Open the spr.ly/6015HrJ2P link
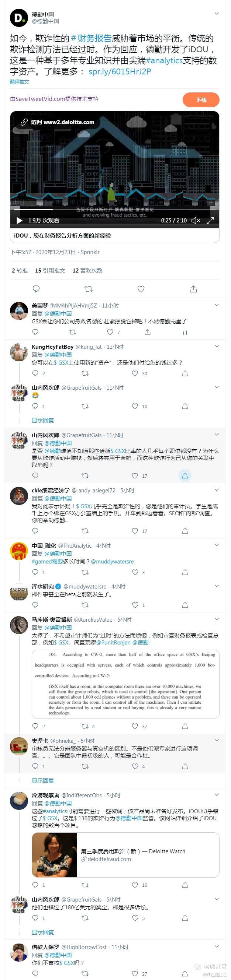Viewport: 231px width, 980px height. coord(120,71)
